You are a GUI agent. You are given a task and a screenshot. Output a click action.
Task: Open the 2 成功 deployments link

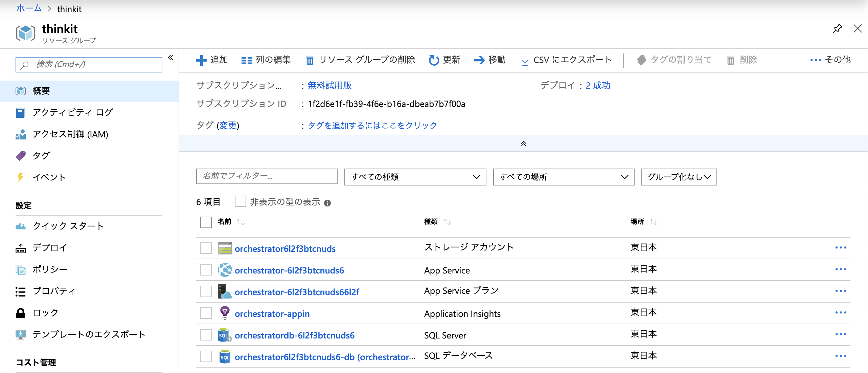(x=598, y=85)
